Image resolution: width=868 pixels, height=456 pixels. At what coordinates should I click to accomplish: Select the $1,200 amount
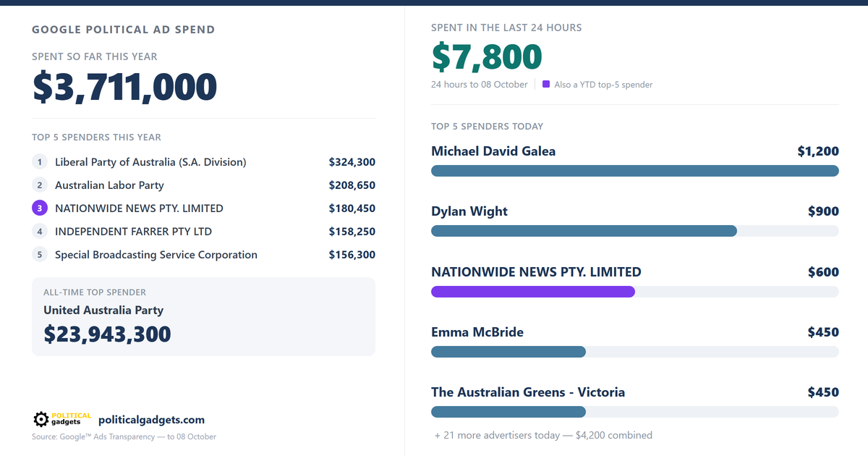pyautogui.click(x=818, y=151)
